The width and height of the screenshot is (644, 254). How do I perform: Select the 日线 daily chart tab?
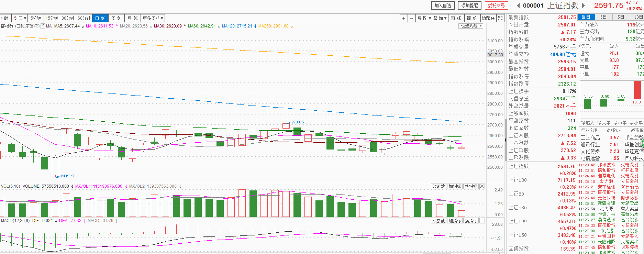click(x=100, y=18)
